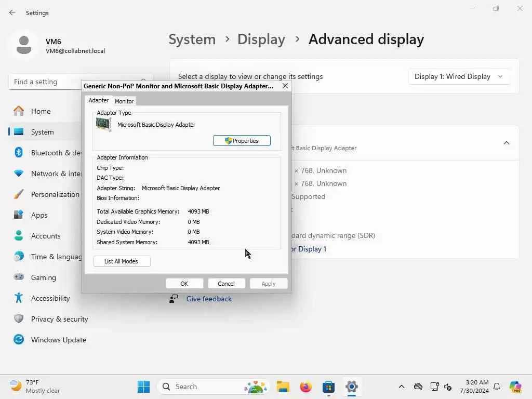Image resolution: width=532 pixels, height=399 pixels.
Task: Open Bluetooth & devices via its icon
Action: (19, 152)
